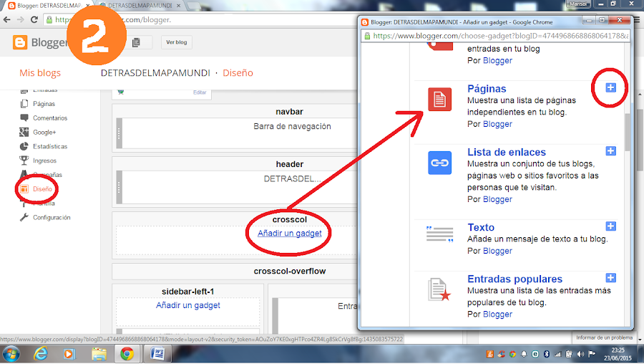Open the Chrome hamburger menu
Viewport: 644px width, 364px height.
(x=638, y=20)
